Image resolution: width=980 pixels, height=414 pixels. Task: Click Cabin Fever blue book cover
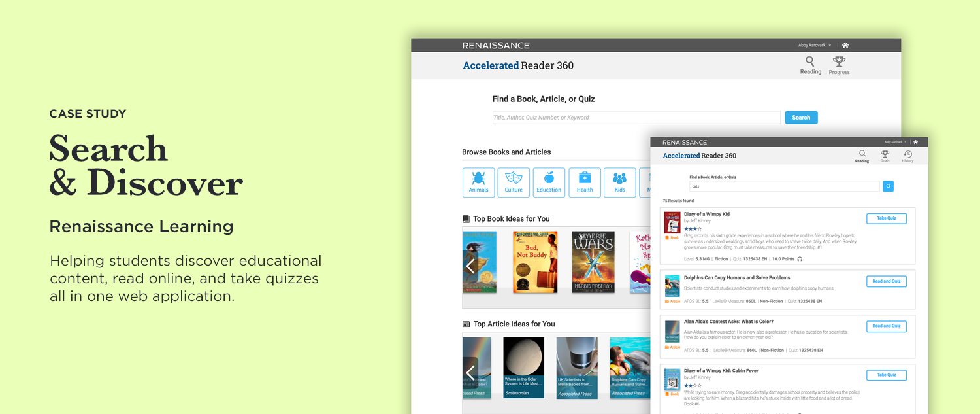coord(672,380)
